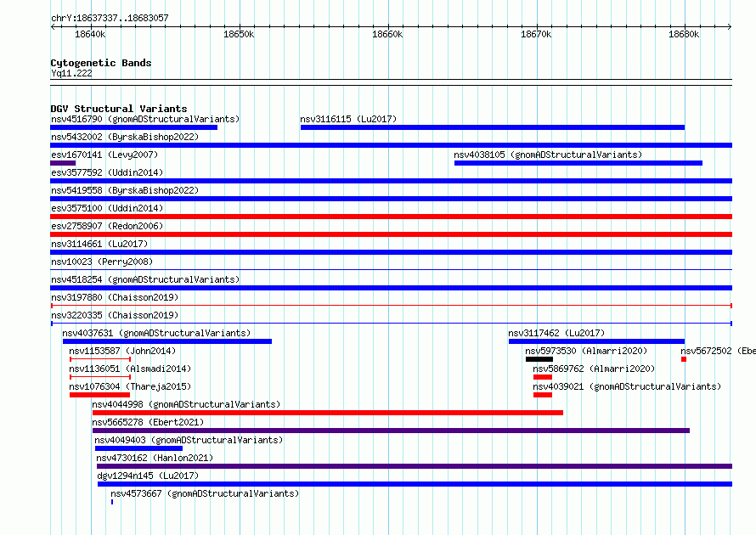Click the blue bar of nsv4516790
Viewport: 756px width, 535px height.
pos(134,127)
